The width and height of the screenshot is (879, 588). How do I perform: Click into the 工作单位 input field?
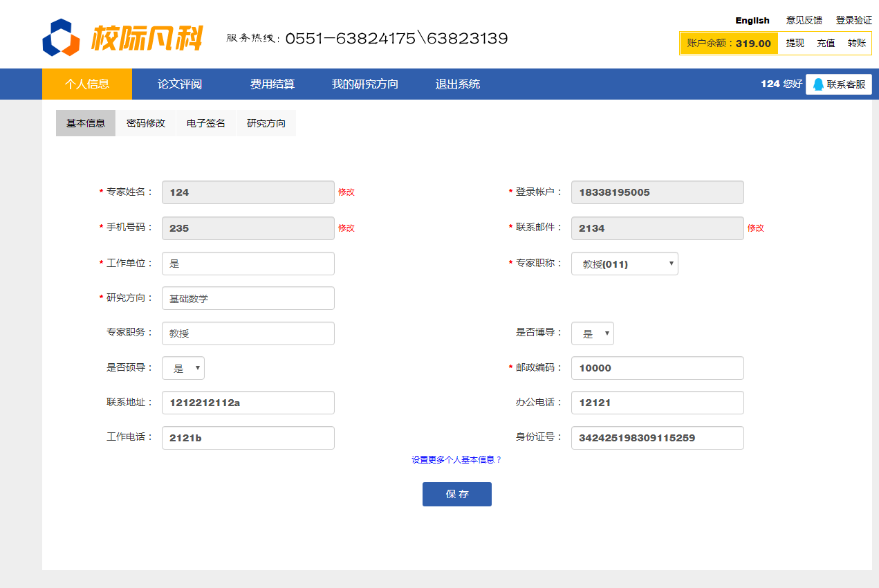coord(248,264)
